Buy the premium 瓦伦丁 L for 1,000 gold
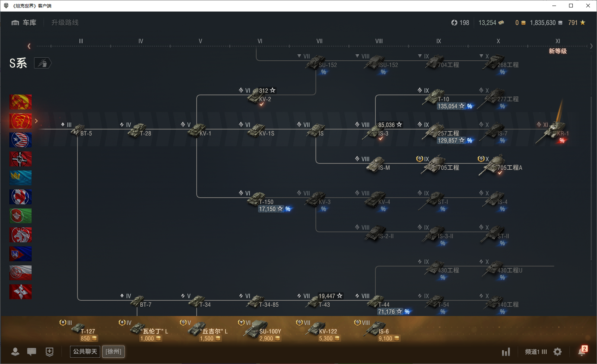 [144, 331]
